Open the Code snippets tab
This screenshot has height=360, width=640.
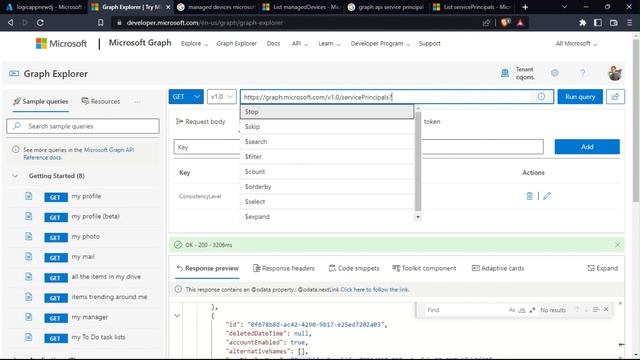click(x=354, y=268)
